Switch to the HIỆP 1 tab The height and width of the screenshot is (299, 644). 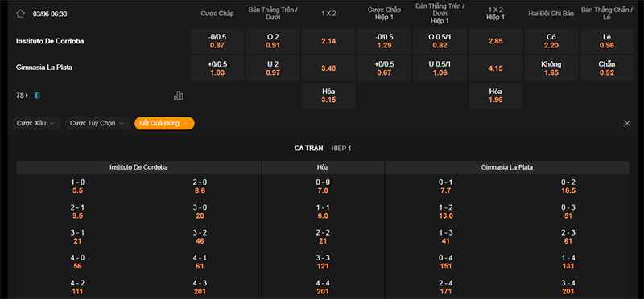(341, 149)
